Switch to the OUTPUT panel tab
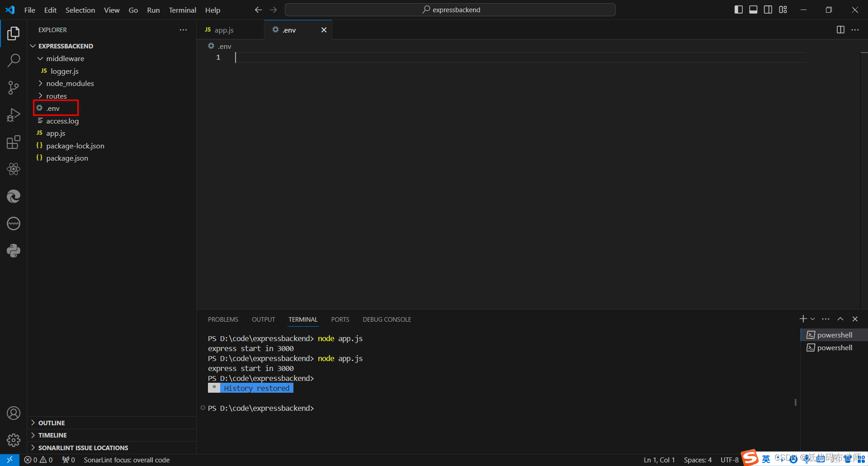Image resolution: width=868 pixels, height=466 pixels. click(x=264, y=319)
